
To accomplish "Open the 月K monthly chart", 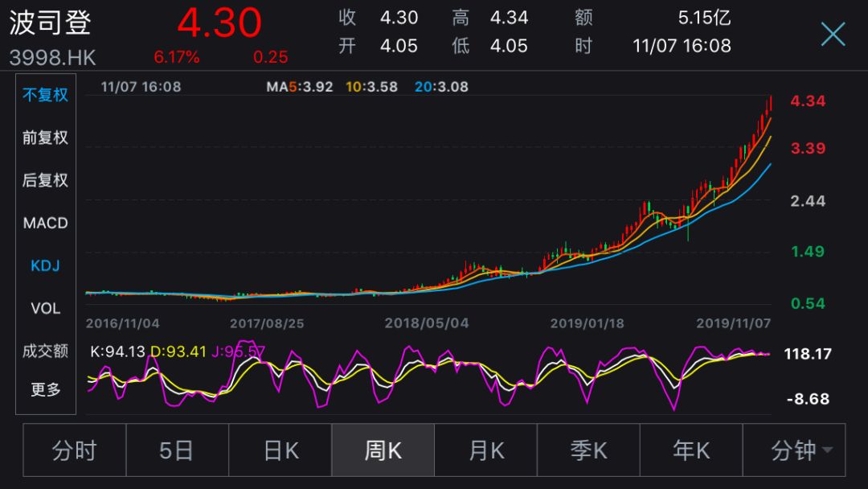I will 485,450.
